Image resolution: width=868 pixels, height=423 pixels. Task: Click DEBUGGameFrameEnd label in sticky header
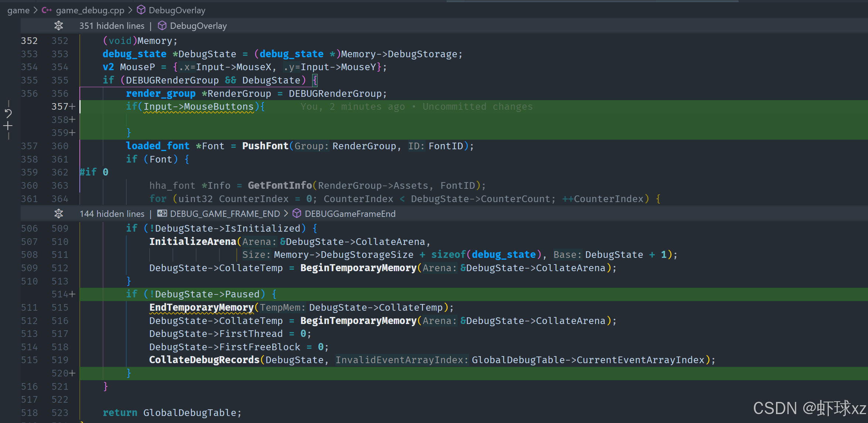[x=350, y=214]
